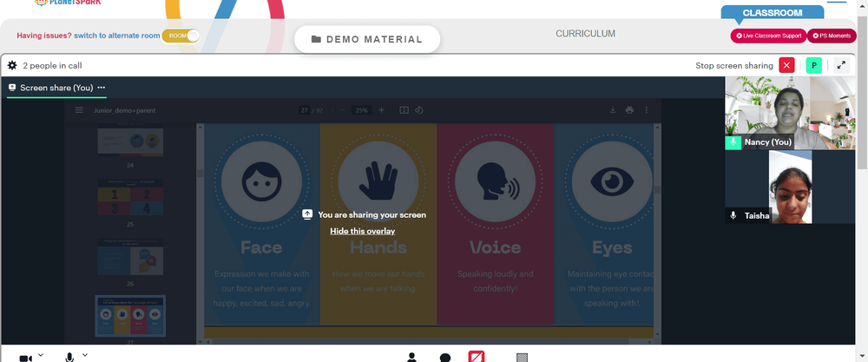Select page 25 thumbnail in sidebar
Image resolution: width=868 pixels, height=362 pixels.
130,197
